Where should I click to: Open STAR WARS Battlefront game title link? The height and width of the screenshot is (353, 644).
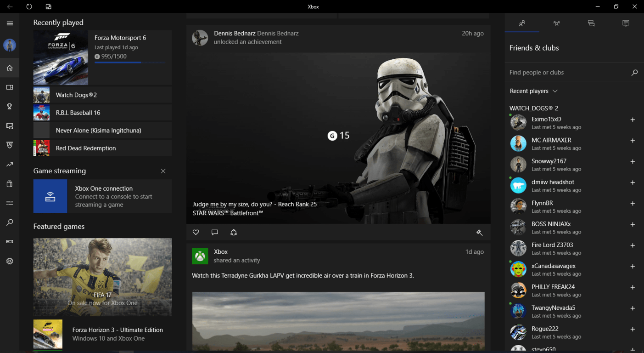coord(228,213)
